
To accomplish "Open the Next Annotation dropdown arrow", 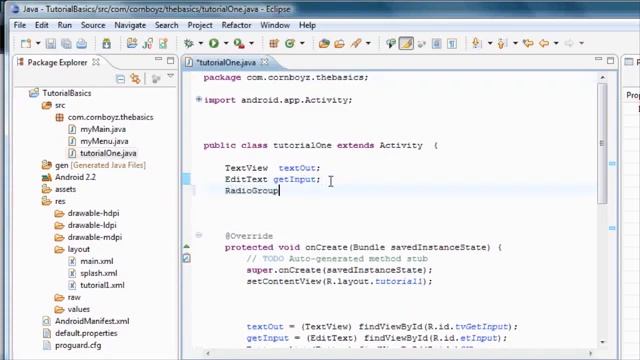I will [490, 43].
